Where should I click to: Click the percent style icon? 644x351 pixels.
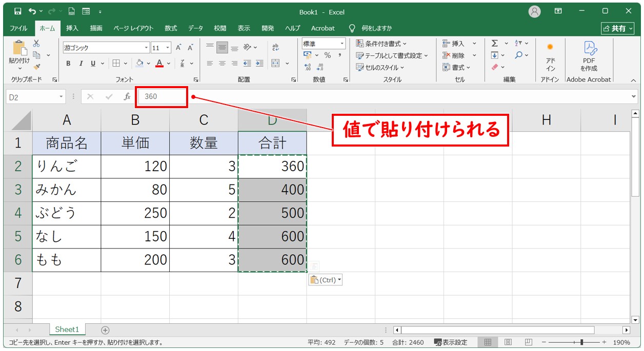pos(327,55)
